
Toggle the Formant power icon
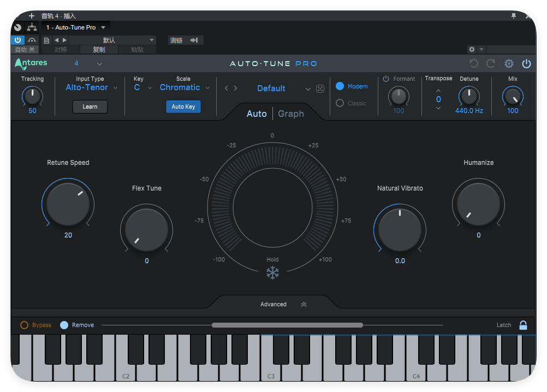386,79
